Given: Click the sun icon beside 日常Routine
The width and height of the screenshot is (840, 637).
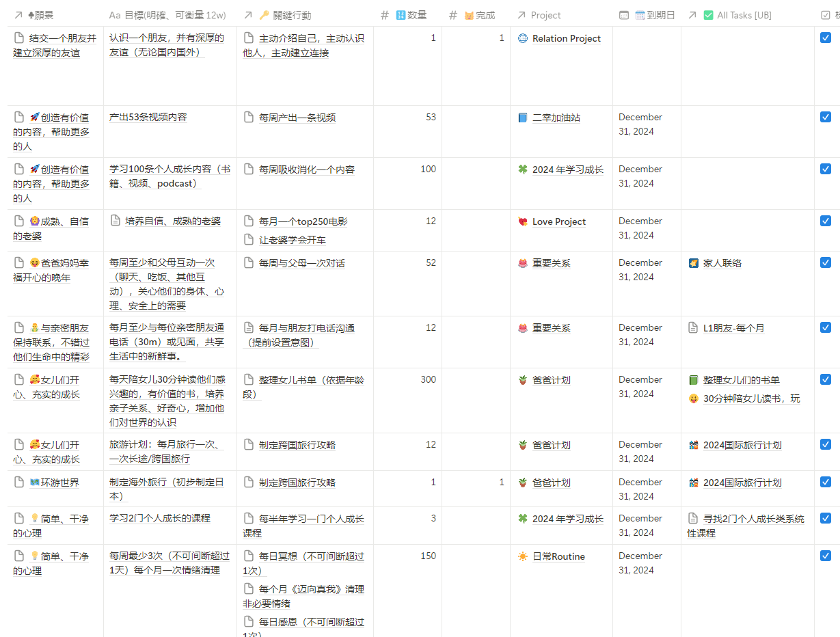Looking at the screenshot, I should point(523,556).
